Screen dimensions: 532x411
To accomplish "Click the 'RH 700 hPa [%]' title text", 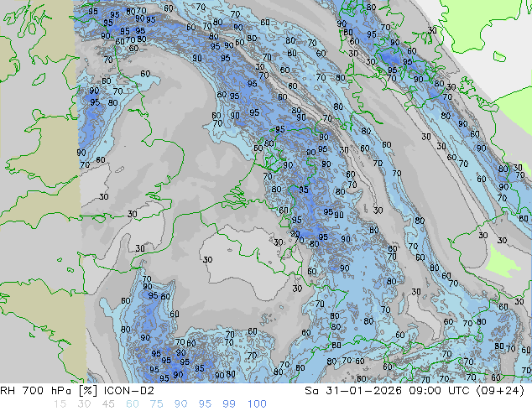I will pyautogui.click(x=49, y=391).
